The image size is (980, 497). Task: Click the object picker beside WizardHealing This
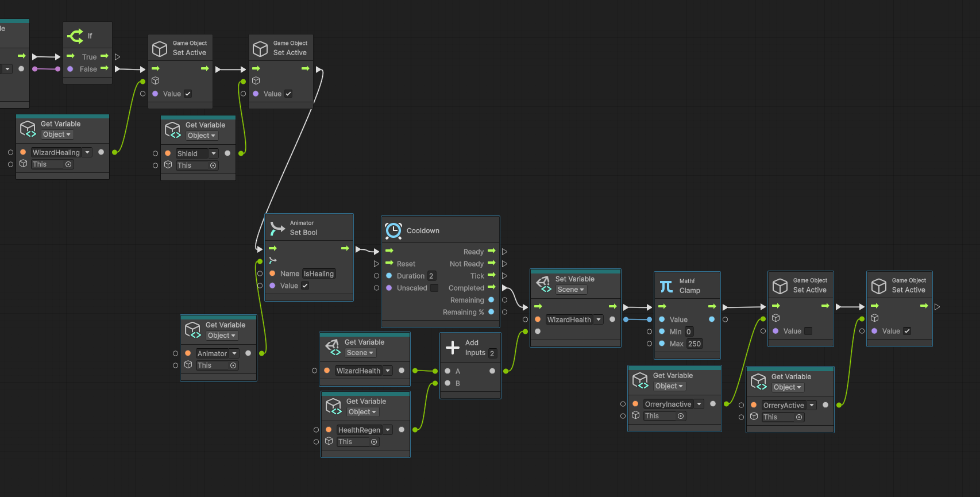(x=68, y=164)
